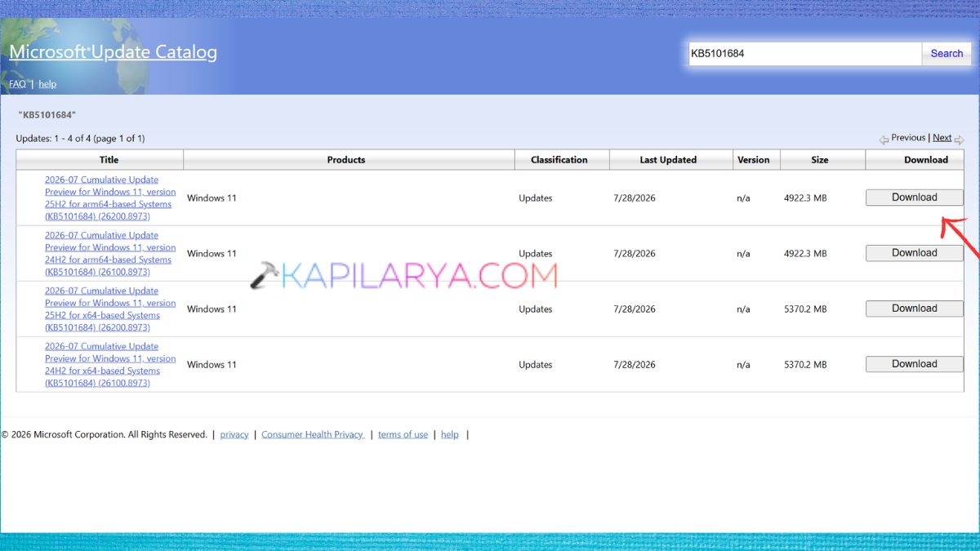This screenshot has height=551, width=980.
Task: Sort by the Size column header
Action: click(x=820, y=160)
